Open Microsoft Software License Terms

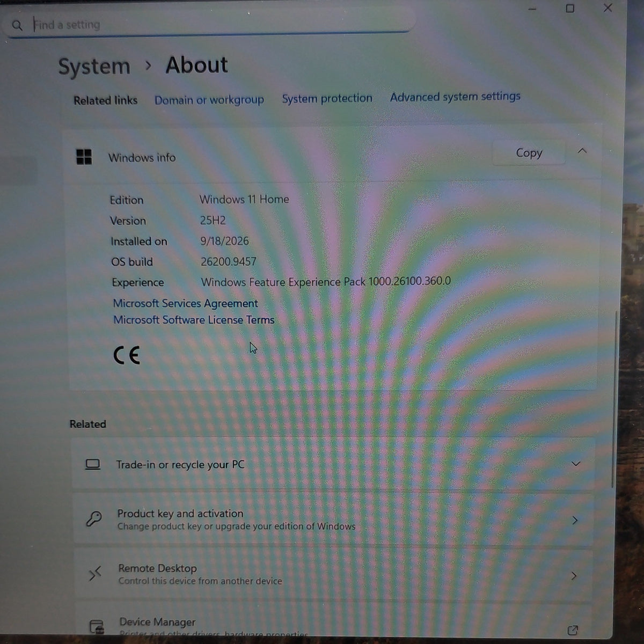click(x=194, y=320)
